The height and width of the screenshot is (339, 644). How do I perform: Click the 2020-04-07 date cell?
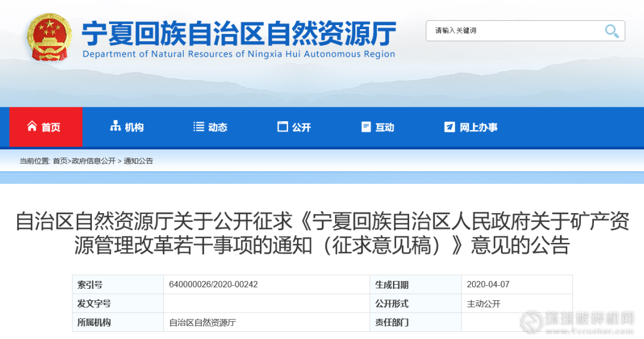(x=488, y=285)
